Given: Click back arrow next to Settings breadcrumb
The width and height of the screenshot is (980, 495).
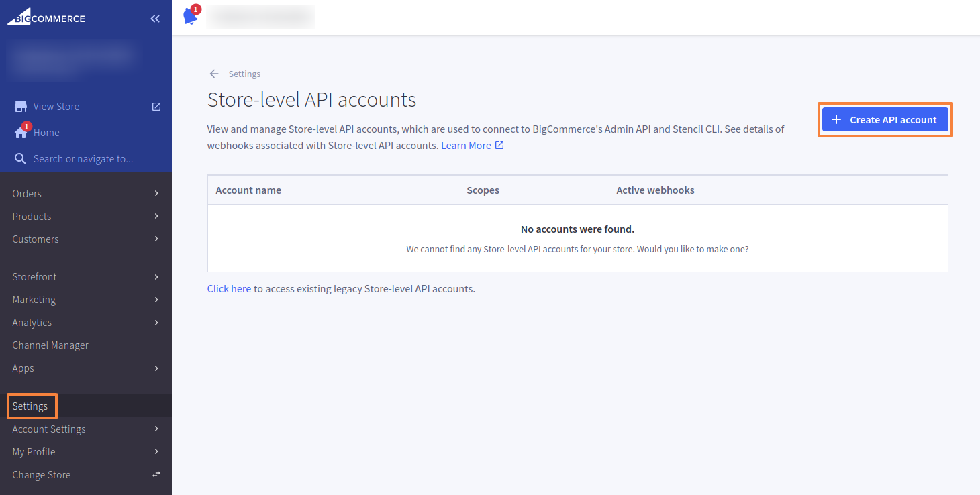Looking at the screenshot, I should 214,74.
